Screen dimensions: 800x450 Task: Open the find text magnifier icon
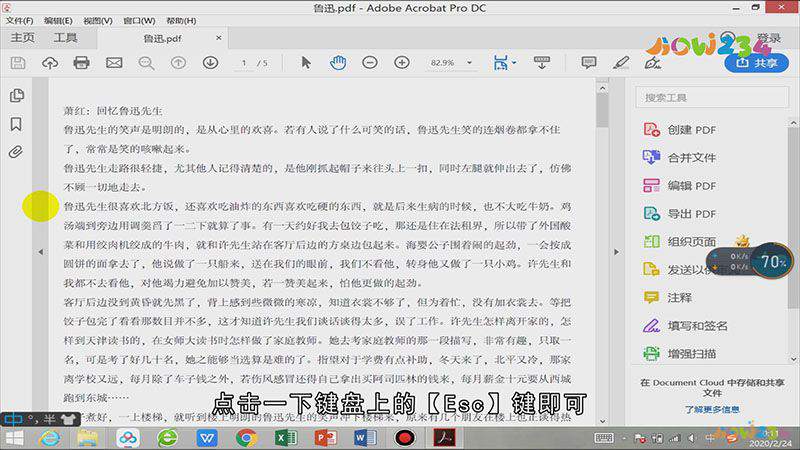(x=146, y=63)
